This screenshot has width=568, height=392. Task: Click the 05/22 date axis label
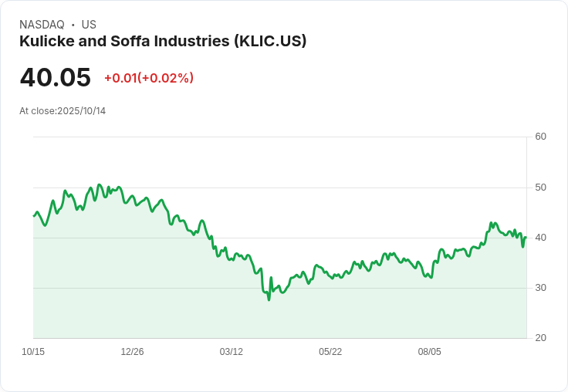click(330, 352)
